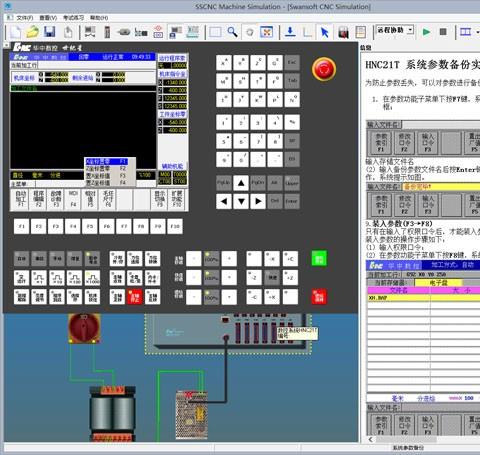
Task: Select the magnifier zoom tool
Action: (232, 32)
